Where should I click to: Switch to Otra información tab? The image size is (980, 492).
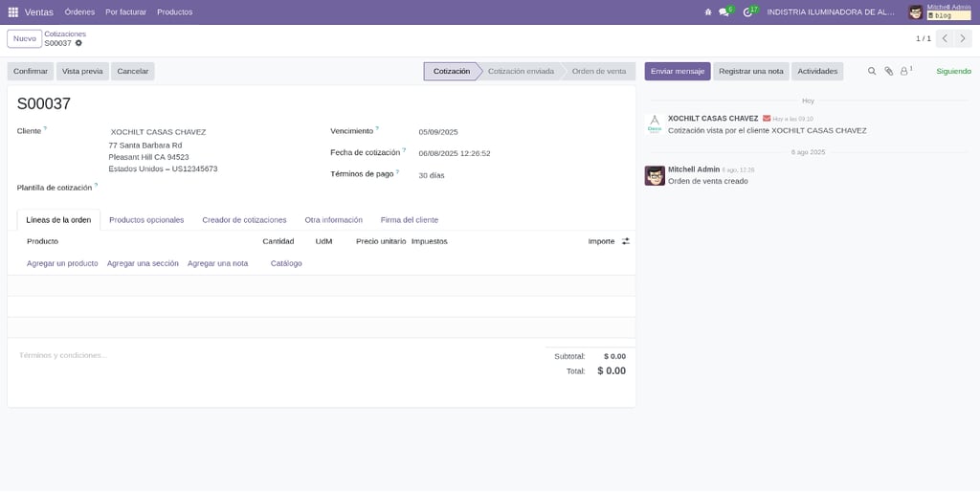pyautogui.click(x=334, y=220)
